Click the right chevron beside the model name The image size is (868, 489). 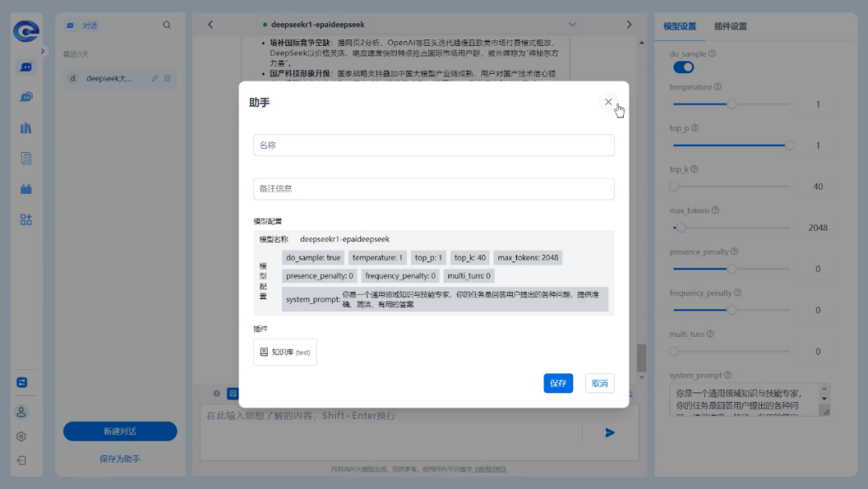(629, 25)
